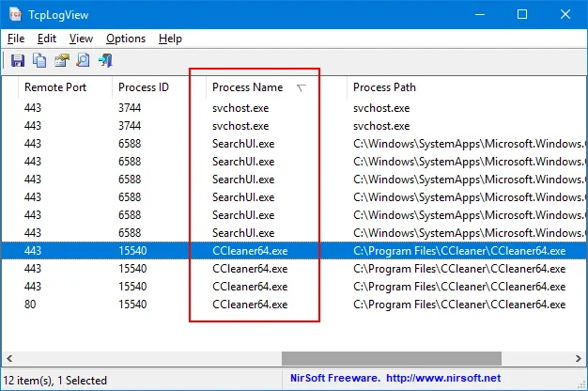Sort by the Process ID column header
The width and height of the screenshot is (588, 391).
pyautogui.click(x=159, y=87)
